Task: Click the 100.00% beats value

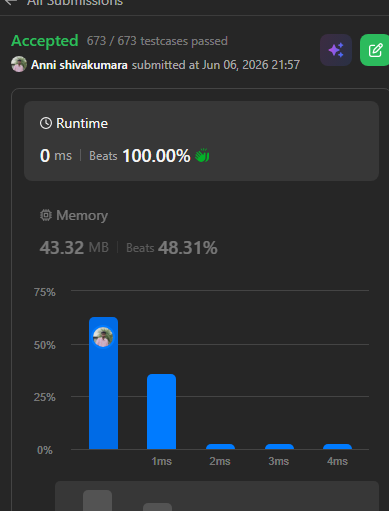Action: [x=156, y=156]
